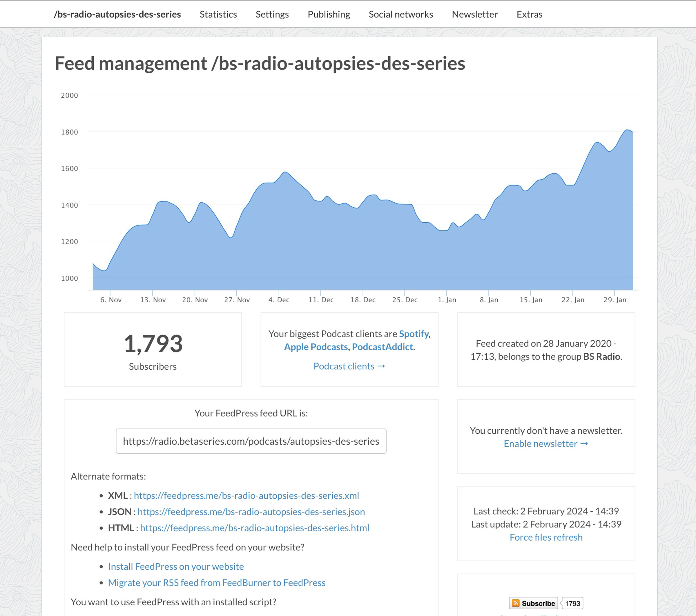Open the Statistics menu

pos(218,14)
